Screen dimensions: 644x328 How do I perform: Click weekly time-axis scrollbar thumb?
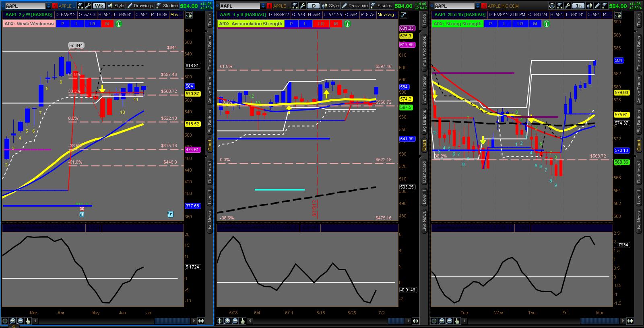(172, 321)
